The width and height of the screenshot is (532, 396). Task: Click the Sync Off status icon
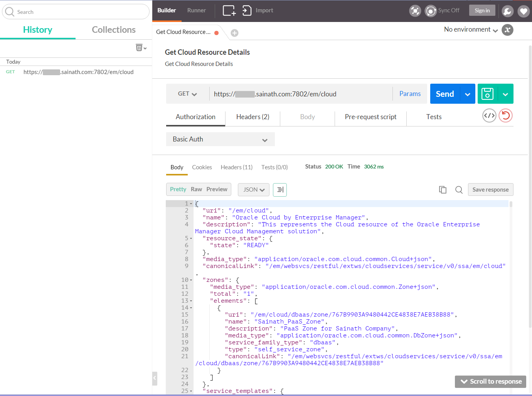pyautogui.click(x=430, y=11)
